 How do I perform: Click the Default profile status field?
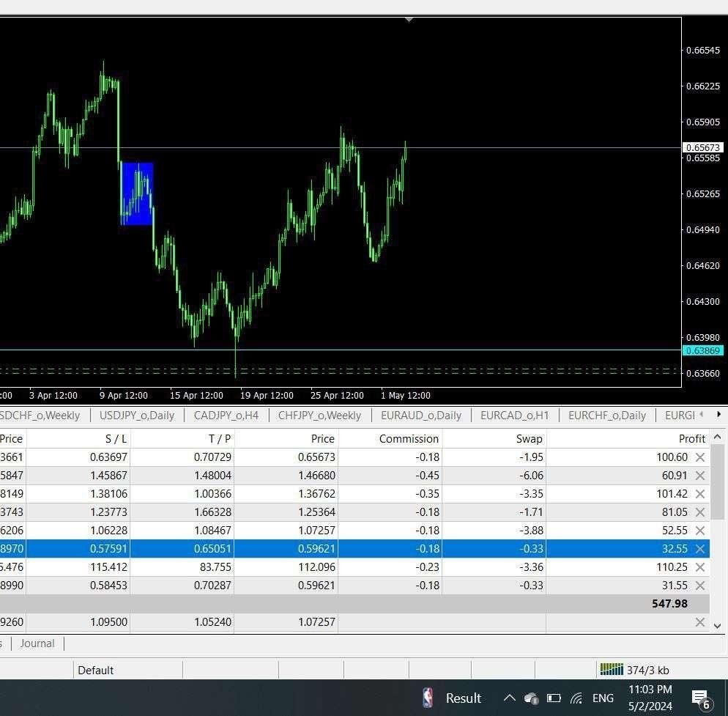(x=127, y=670)
